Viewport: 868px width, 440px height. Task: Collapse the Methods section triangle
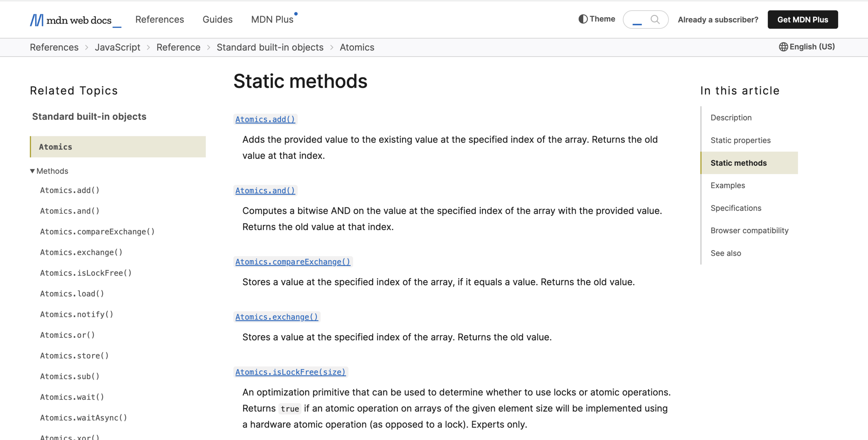coord(32,171)
